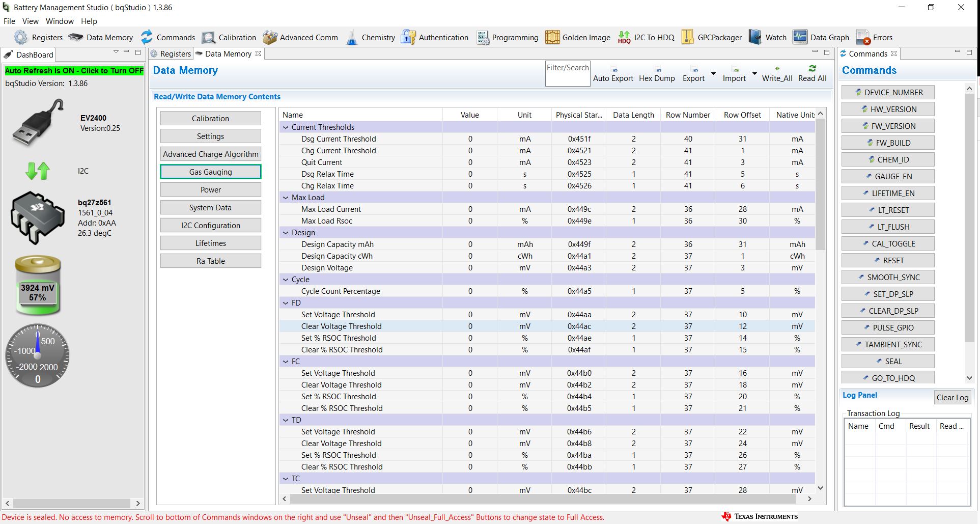Collapse the Current Thresholds group
The width and height of the screenshot is (980, 524).
coord(286,127)
